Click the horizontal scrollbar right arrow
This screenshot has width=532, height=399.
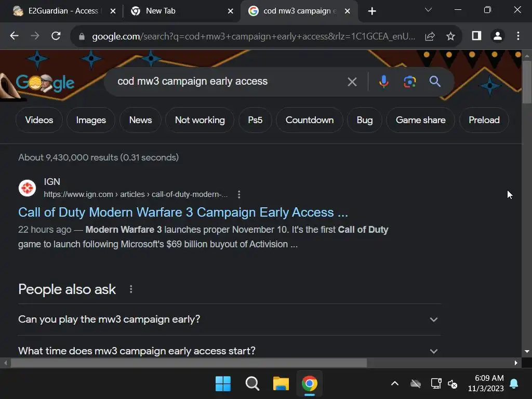[x=516, y=363]
